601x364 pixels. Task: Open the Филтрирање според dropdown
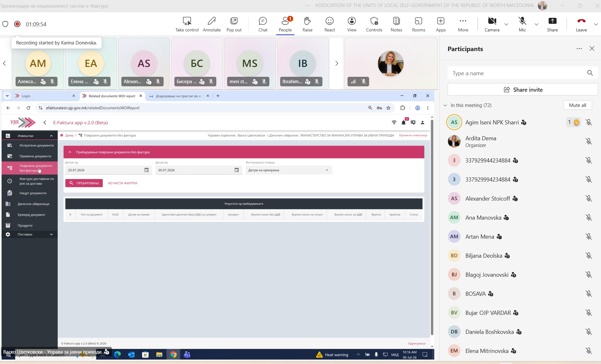[x=289, y=170]
